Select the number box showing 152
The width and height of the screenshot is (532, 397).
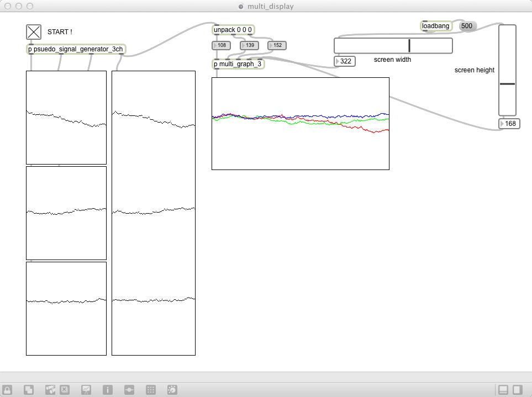(x=277, y=45)
